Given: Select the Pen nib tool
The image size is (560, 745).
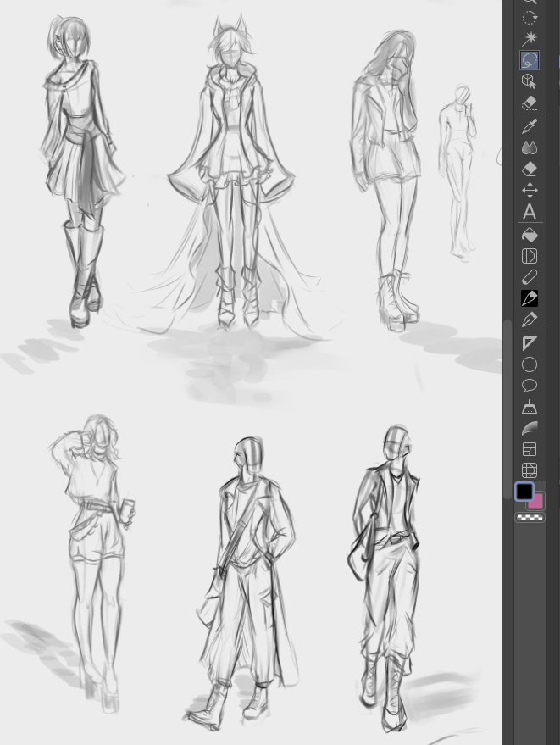Looking at the screenshot, I should 530,320.
